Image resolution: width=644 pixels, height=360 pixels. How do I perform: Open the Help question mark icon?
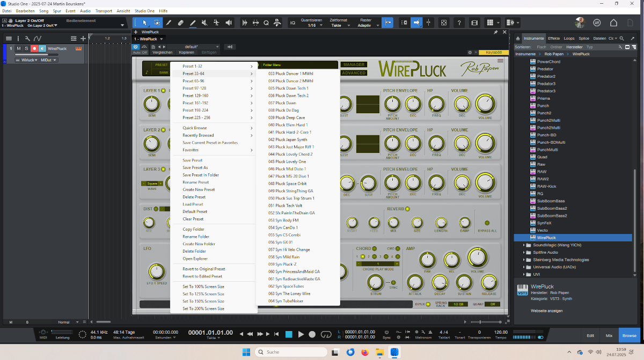tap(459, 23)
